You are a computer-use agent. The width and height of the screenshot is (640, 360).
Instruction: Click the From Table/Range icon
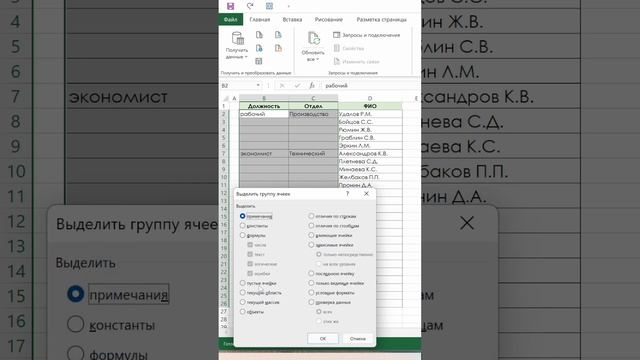pyautogui.click(x=259, y=61)
